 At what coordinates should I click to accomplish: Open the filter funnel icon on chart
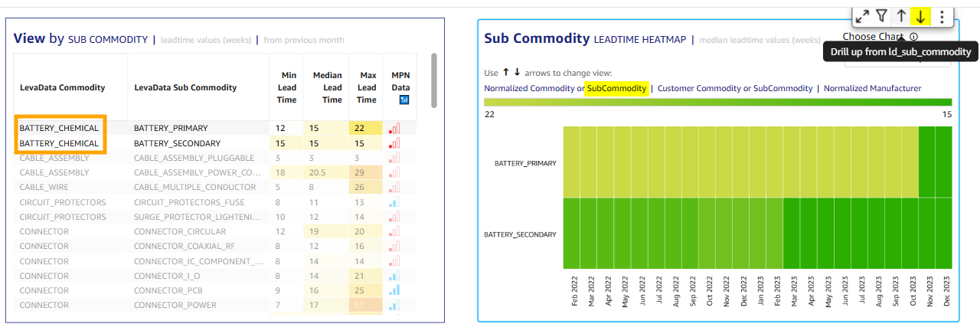coord(882,16)
